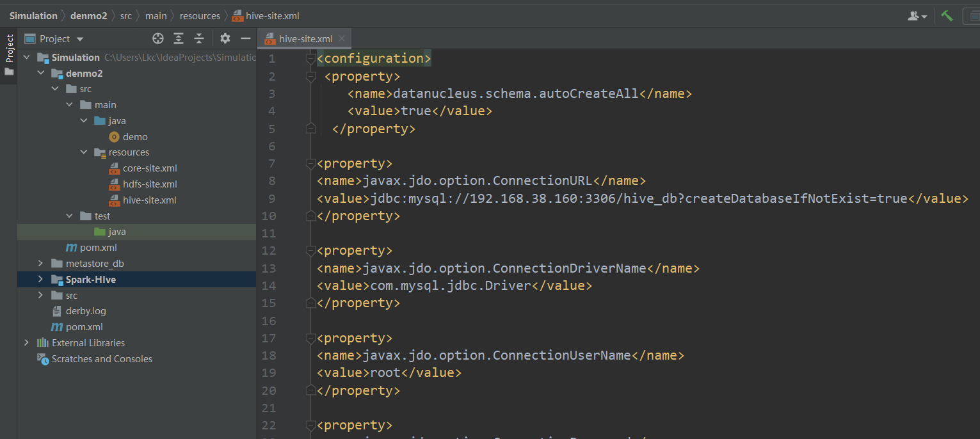Image resolution: width=980 pixels, height=439 pixels.
Task: Collapse the main folder node
Action: click(70, 104)
